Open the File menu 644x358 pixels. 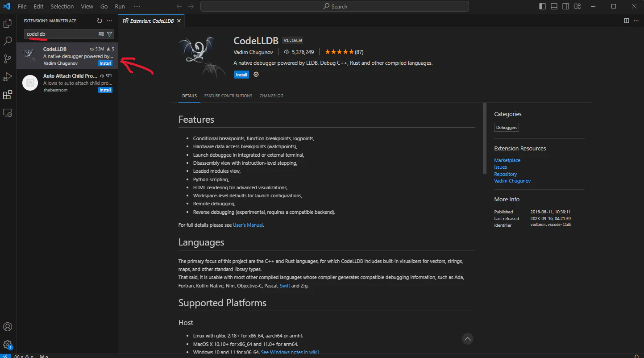point(22,6)
